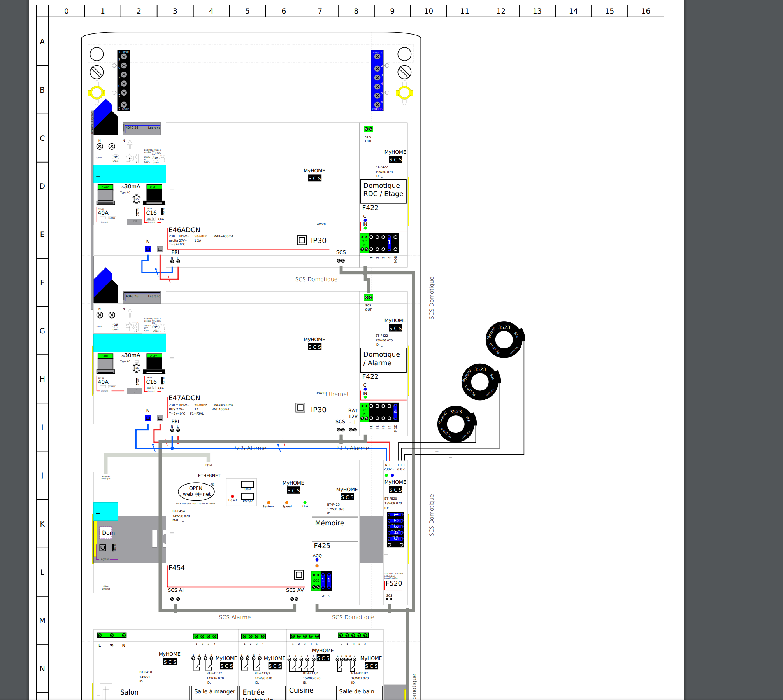Screen dimensions: 783x700
Task: Click the green terminal strip above Salon
Action: coord(112,635)
